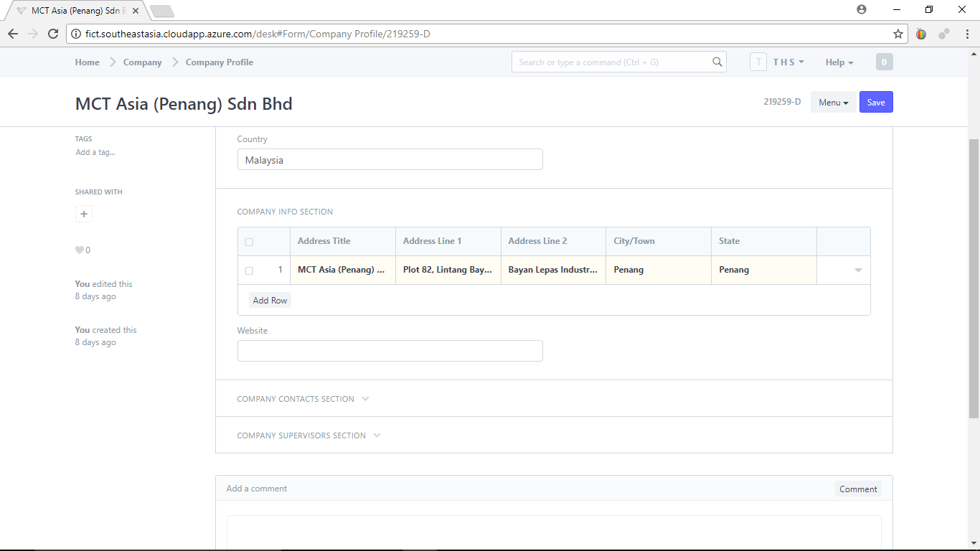Open notifications counter showing 0

pyautogui.click(x=884, y=62)
